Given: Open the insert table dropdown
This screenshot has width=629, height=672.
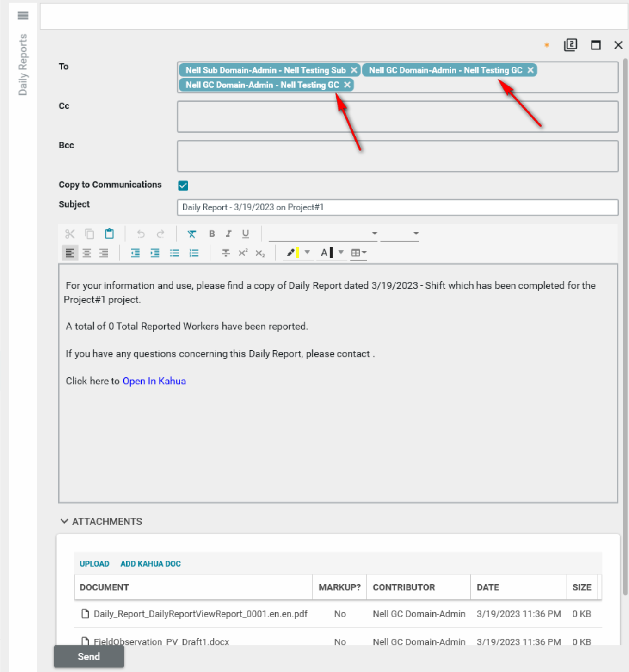Looking at the screenshot, I should click(358, 253).
